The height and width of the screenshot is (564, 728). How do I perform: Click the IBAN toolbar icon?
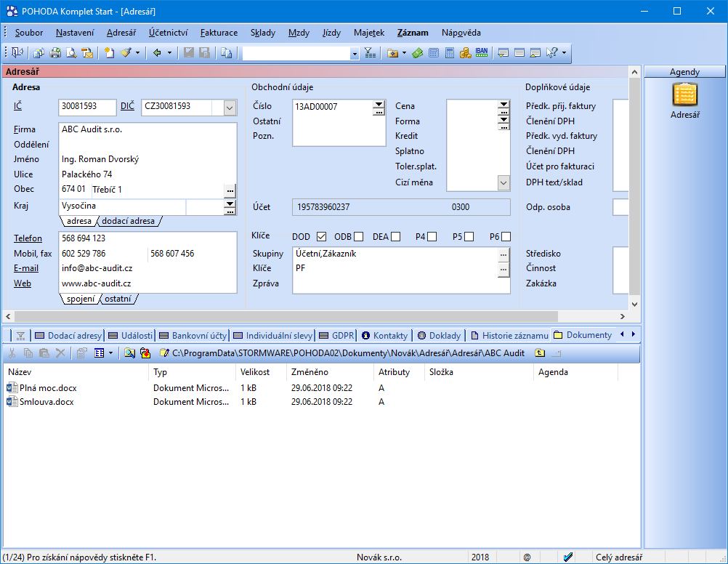pyautogui.click(x=482, y=52)
